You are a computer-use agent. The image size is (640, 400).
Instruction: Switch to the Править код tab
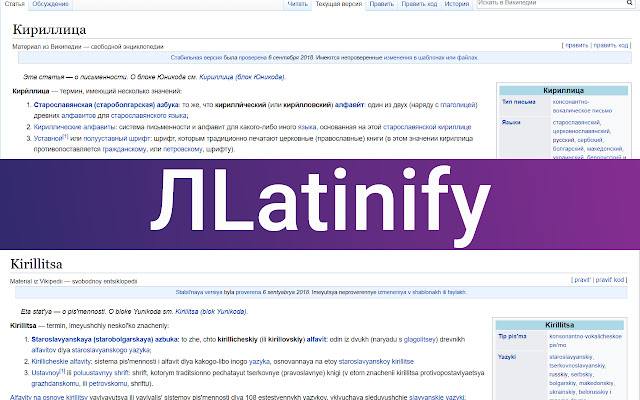click(419, 4)
